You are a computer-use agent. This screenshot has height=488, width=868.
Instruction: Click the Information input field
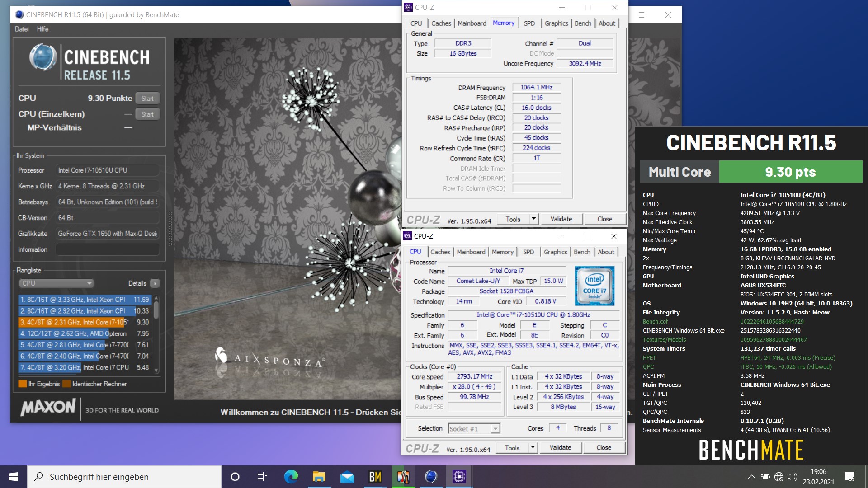point(108,249)
